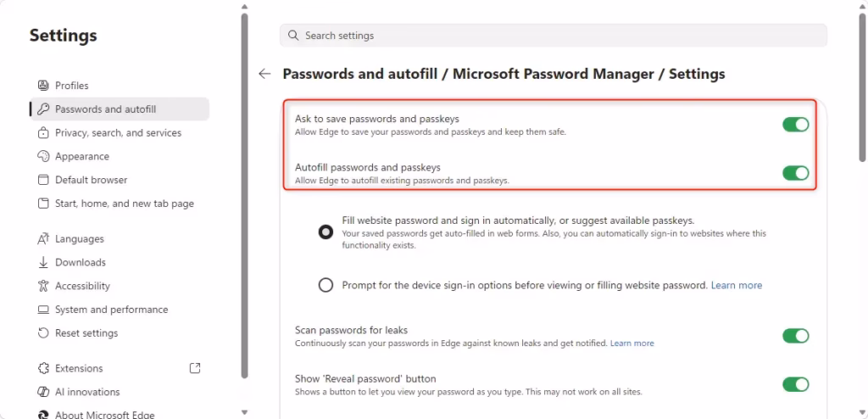
Task: Click the Downloads arrow icon
Action: click(x=44, y=263)
